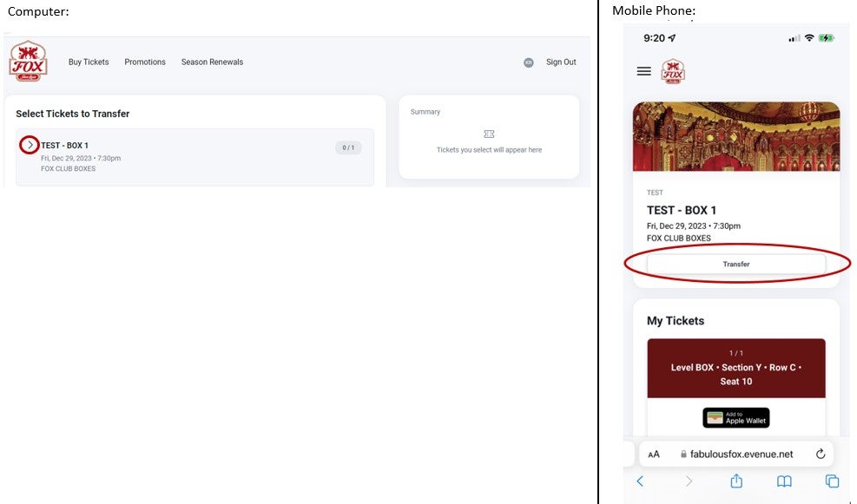Tap the Add to Apple Wallet button

735,417
